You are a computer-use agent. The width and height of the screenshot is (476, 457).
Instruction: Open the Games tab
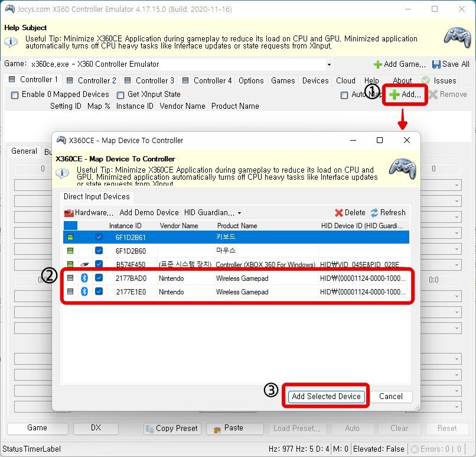point(283,80)
